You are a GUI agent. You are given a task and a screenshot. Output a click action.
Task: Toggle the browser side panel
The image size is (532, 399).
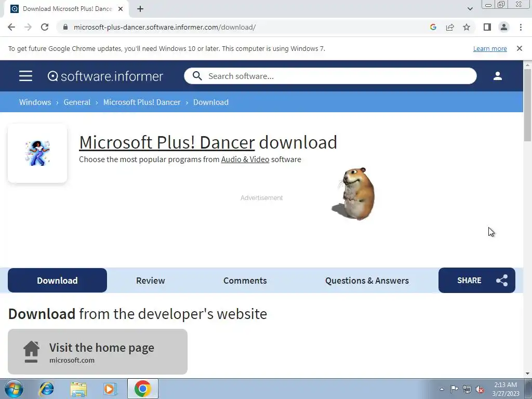(487, 27)
